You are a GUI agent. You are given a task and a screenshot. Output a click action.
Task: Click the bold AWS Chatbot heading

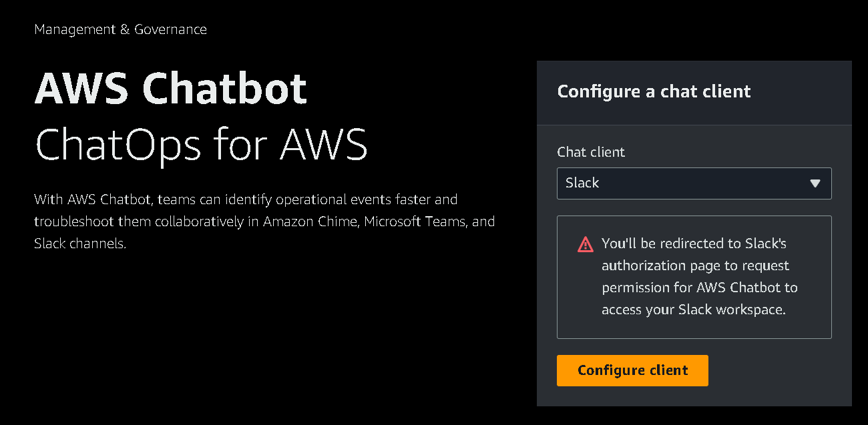pos(170,89)
